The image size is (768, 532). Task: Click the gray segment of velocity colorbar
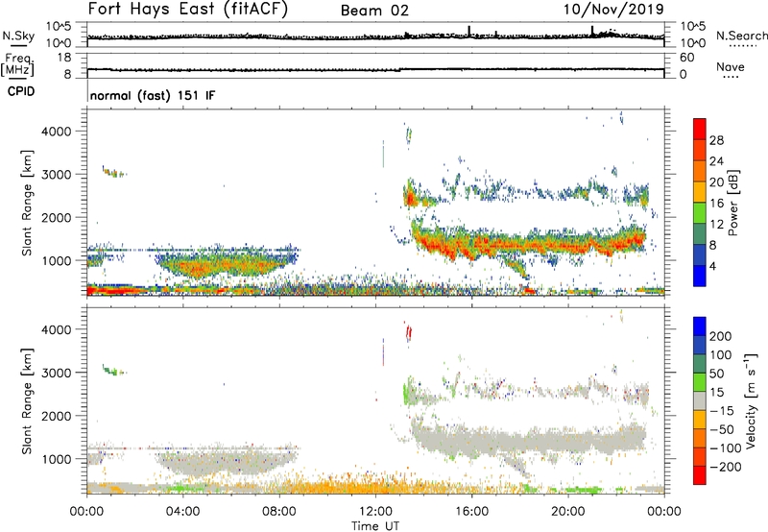pos(700,401)
